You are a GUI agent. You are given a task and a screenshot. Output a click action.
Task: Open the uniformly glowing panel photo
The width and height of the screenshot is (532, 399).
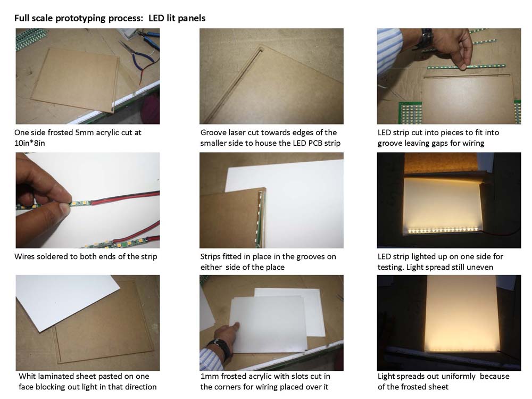[x=449, y=323]
